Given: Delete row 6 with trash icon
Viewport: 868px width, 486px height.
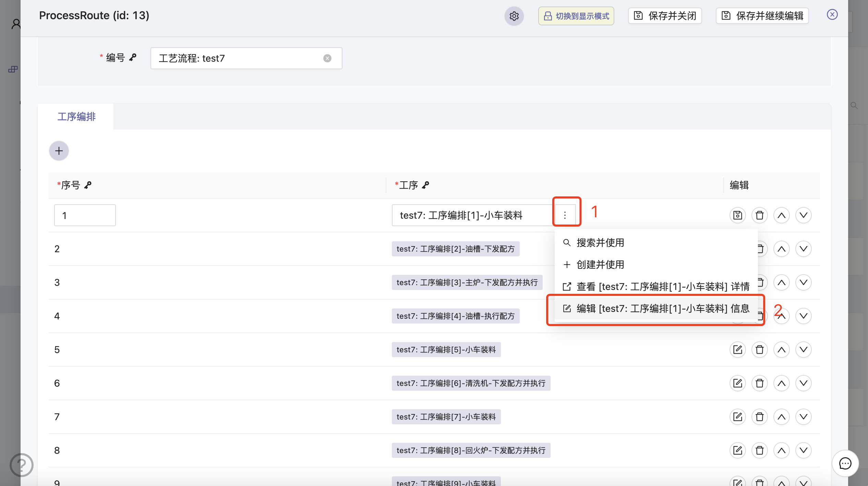Looking at the screenshot, I should [759, 383].
